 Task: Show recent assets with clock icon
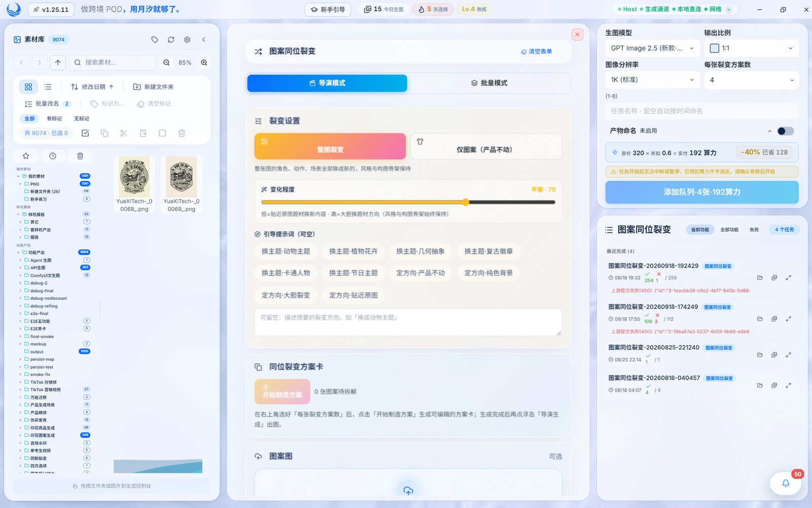(x=53, y=156)
